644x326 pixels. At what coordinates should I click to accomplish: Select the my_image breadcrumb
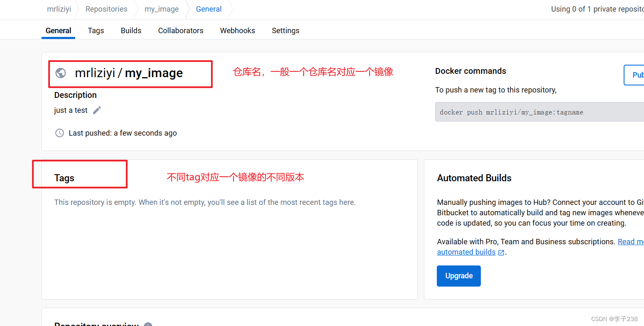point(162,9)
